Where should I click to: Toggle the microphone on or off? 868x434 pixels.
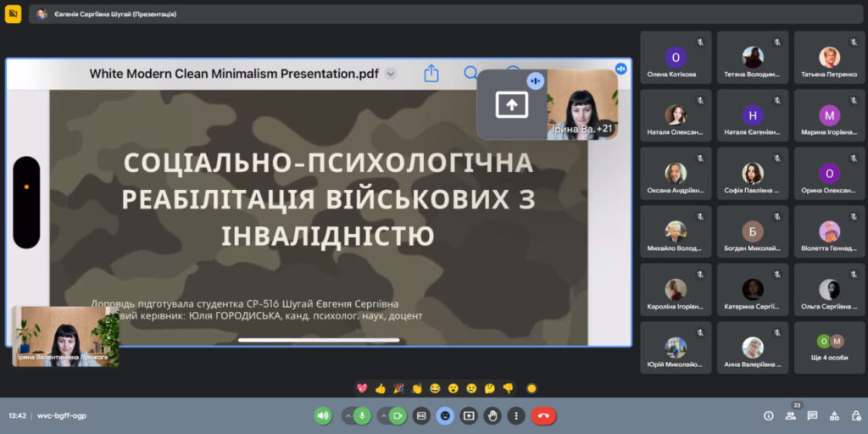coord(362,415)
